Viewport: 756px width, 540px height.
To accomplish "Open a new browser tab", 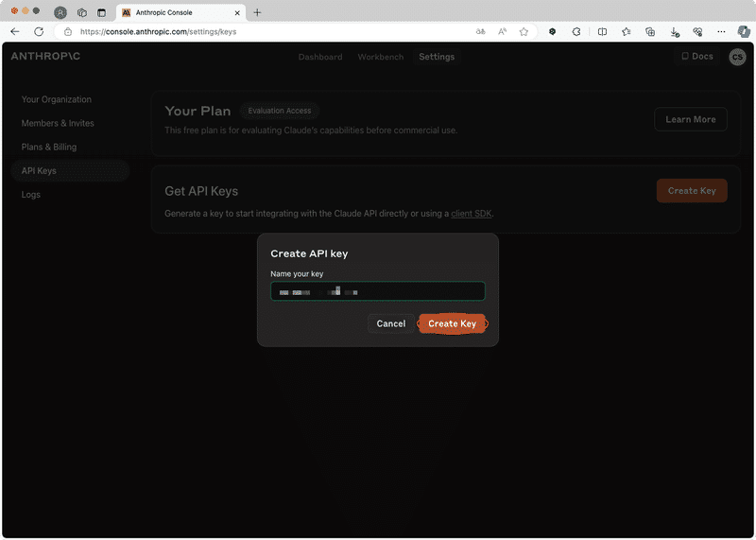I will tap(257, 12).
